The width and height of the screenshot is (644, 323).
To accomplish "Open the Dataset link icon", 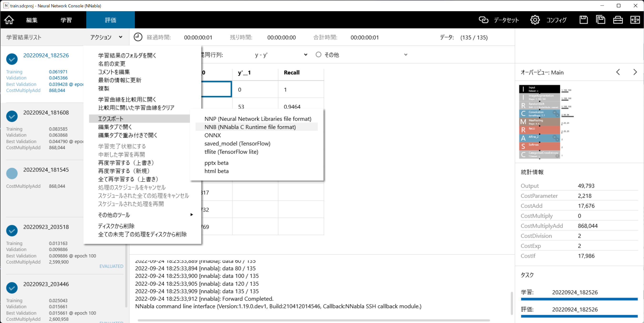I will click(483, 20).
